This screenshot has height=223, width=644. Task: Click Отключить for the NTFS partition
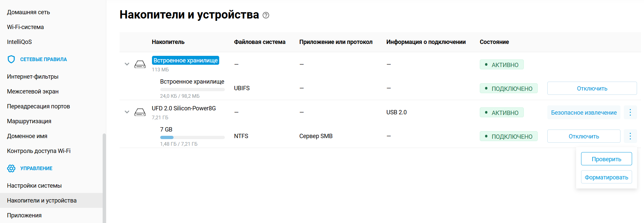coord(583,136)
